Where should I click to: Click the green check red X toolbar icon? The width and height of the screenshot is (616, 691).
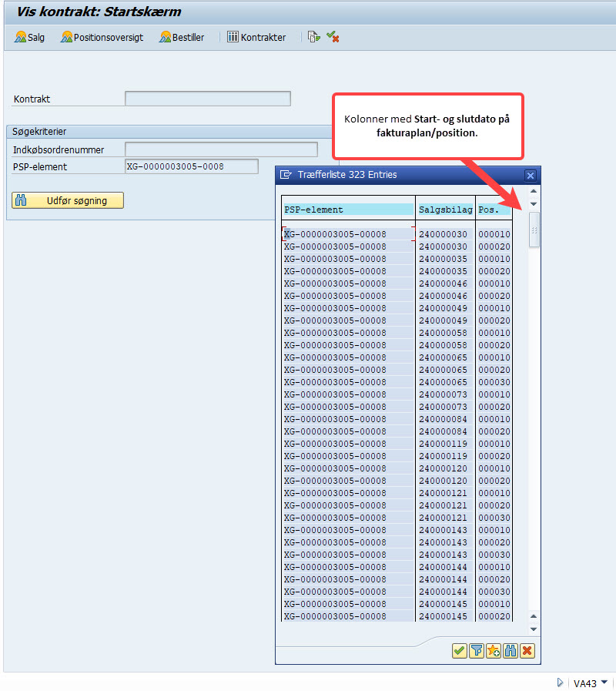tap(333, 37)
